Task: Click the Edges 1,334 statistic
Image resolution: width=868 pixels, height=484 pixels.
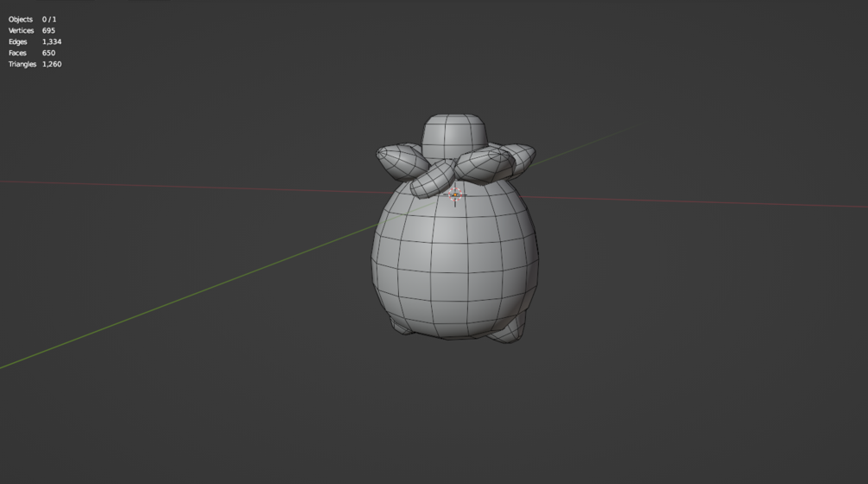Action: click(35, 41)
